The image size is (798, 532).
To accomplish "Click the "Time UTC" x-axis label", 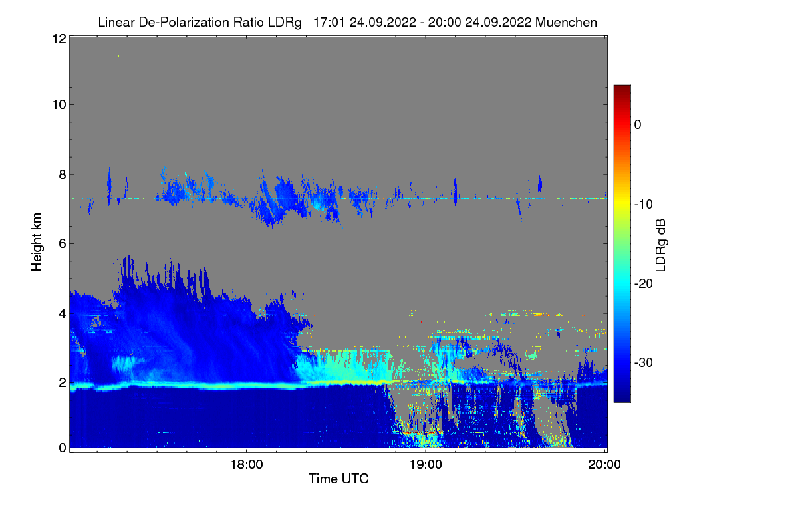I will click(338, 479).
